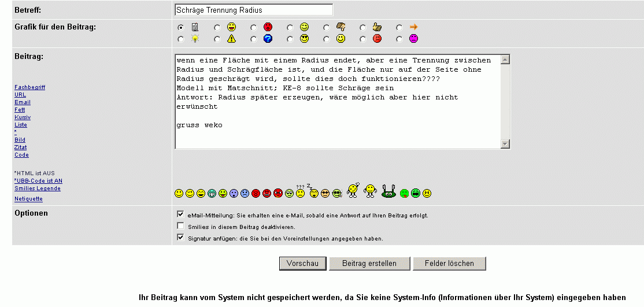Insert the standing smiley with arms down
This screenshot has height=307, width=644.
click(x=370, y=191)
